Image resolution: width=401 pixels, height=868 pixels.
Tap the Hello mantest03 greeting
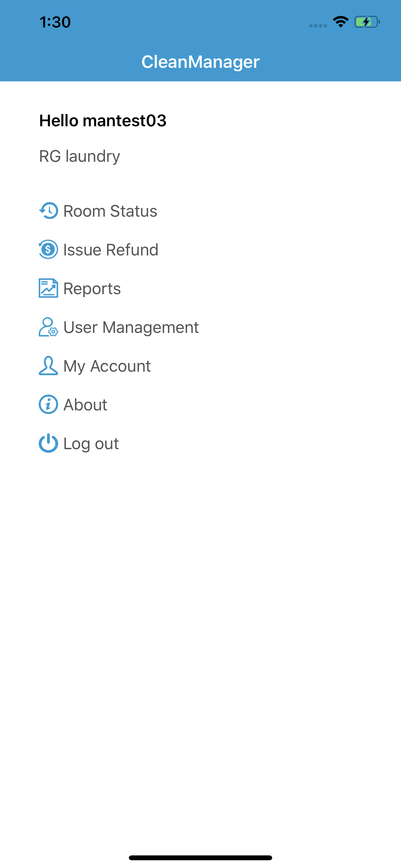[x=103, y=121]
